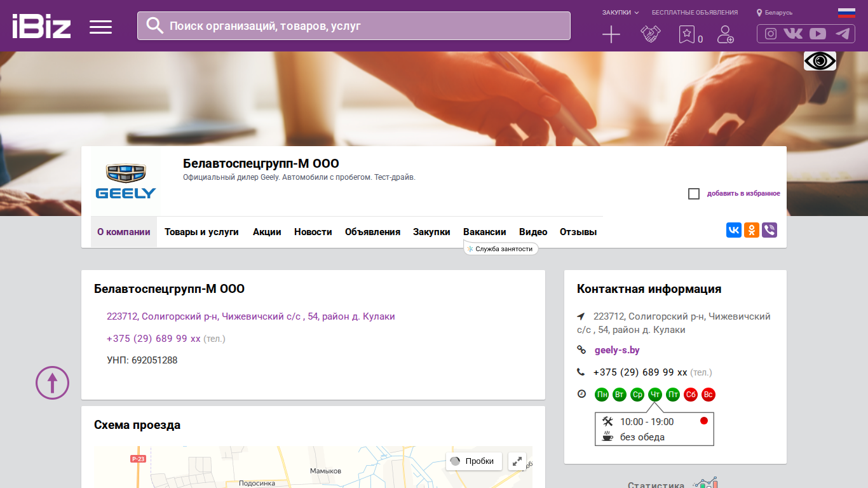Open the geely-s.by website link
The height and width of the screenshot is (488, 868).
(x=617, y=350)
